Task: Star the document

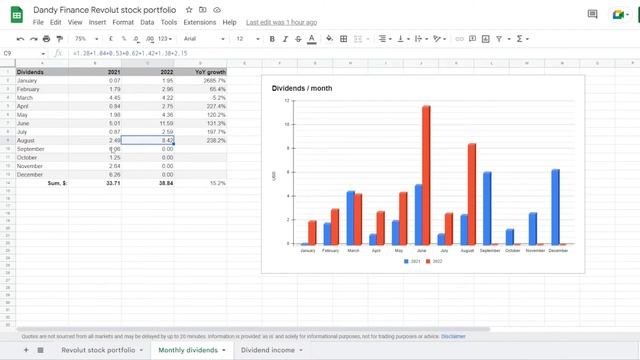Action: click(189, 10)
